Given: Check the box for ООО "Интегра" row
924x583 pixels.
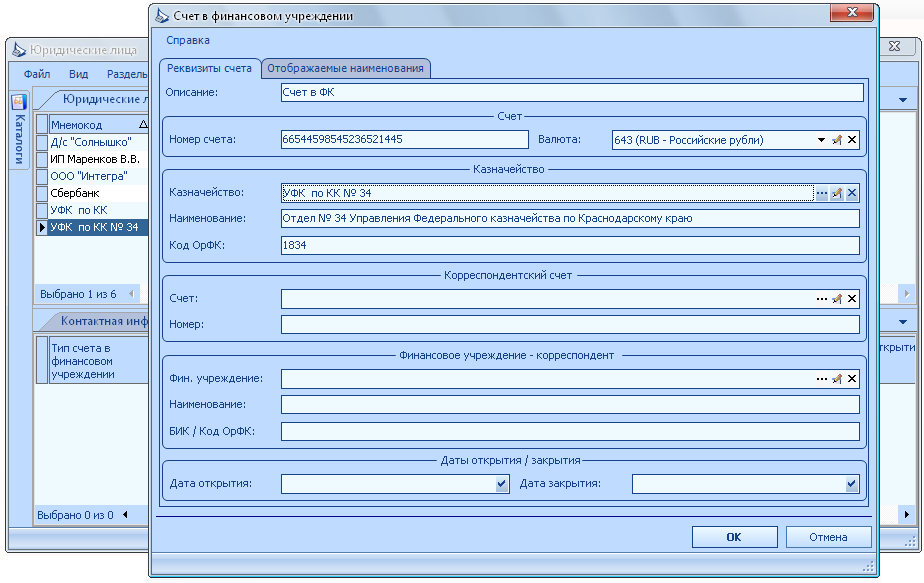Looking at the screenshot, I should (x=41, y=177).
